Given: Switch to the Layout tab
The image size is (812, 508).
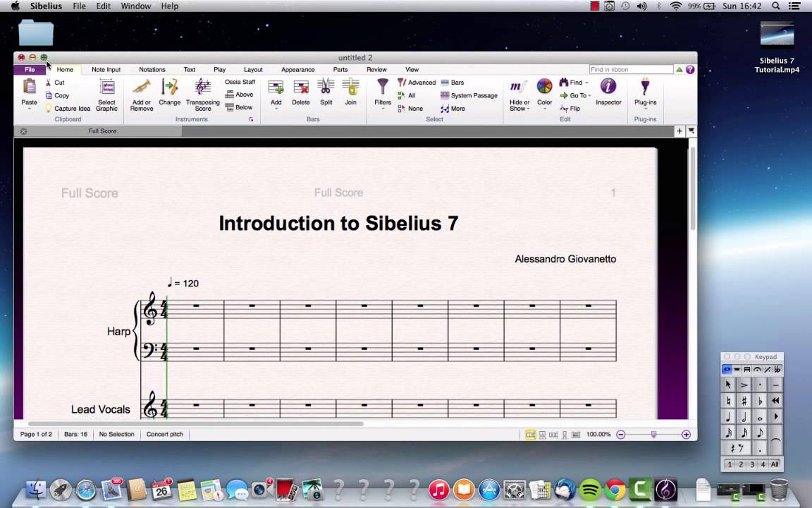Looking at the screenshot, I should pos(253,69).
